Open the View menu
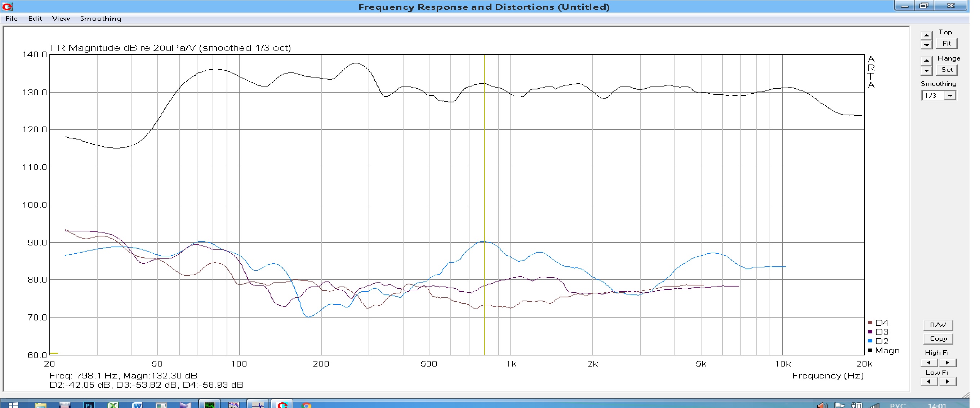Screen dimensions: 980x408 click(x=61, y=19)
